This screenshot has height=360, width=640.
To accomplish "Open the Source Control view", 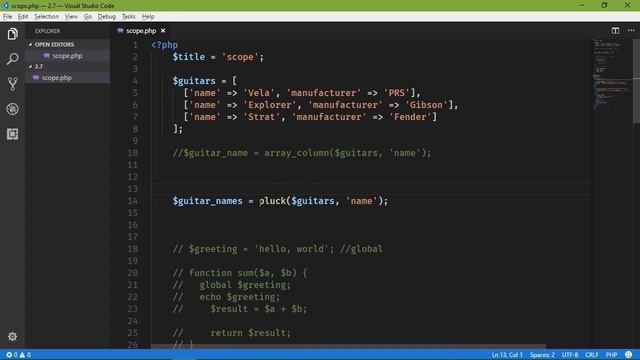I will click(x=12, y=84).
